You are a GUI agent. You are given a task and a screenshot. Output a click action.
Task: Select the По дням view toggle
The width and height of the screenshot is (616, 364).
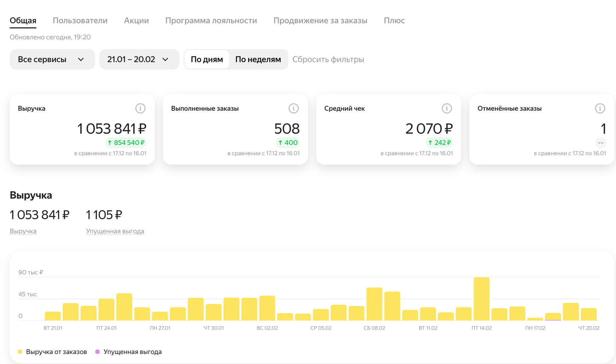point(207,59)
